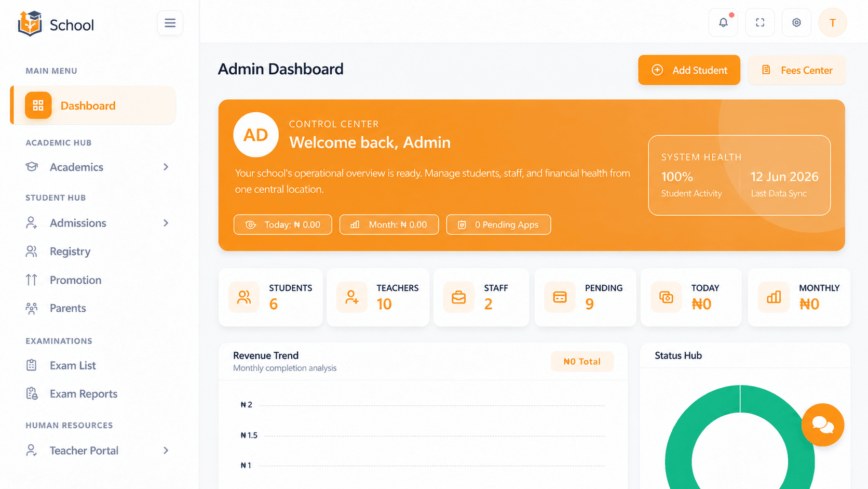Click the AD admin avatar circle

point(256,135)
